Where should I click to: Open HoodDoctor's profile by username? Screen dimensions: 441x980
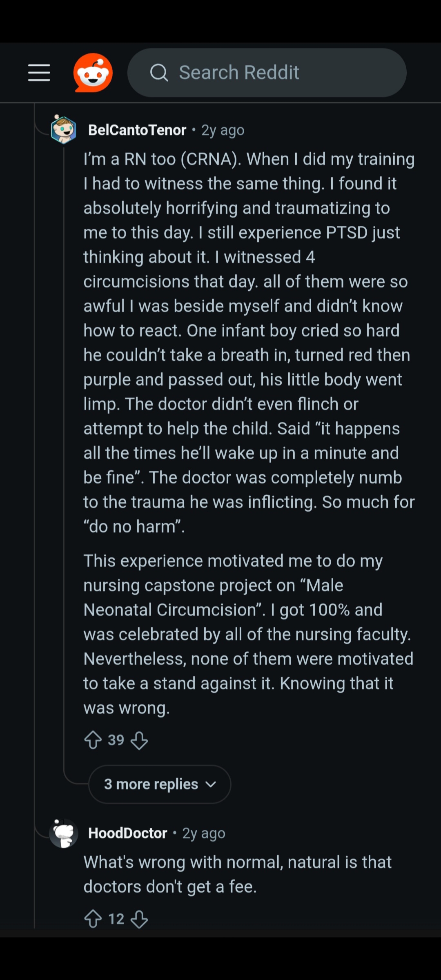[x=128, y=833]
